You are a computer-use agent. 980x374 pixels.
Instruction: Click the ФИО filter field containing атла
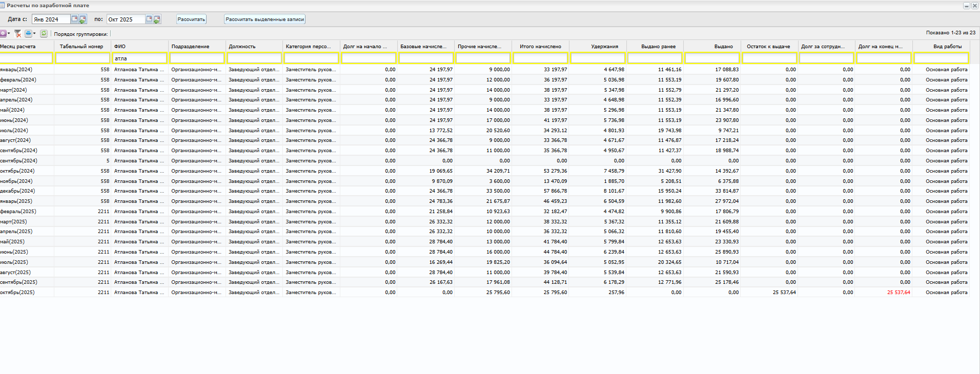click(x=140, y=58)
